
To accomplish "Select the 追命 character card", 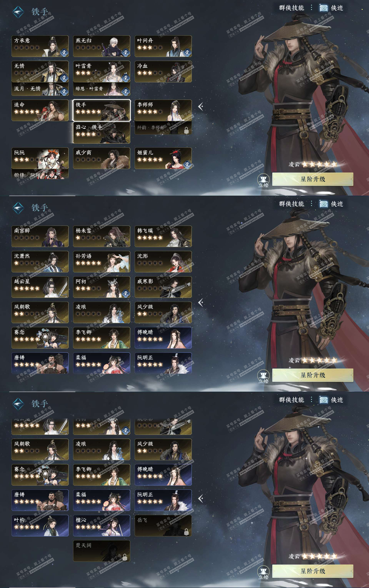I will pos(40,110).
